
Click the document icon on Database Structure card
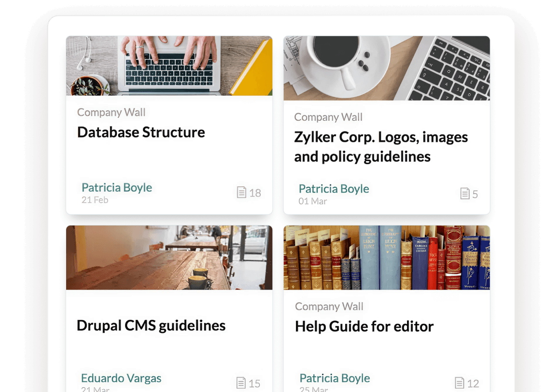point(242,193)
